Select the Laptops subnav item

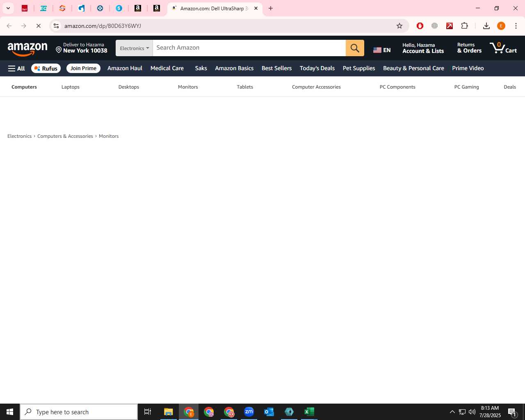(71, 87)
